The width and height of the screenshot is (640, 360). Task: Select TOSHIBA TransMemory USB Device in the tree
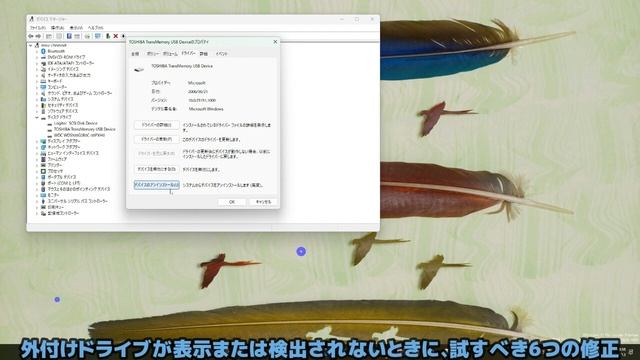click(x=84, y=129)
